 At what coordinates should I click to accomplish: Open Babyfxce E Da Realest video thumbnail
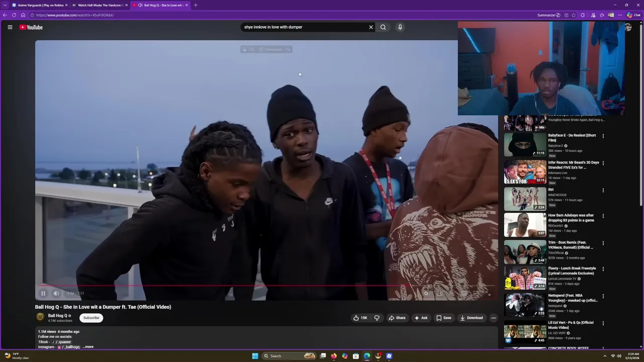pos(525,145)
